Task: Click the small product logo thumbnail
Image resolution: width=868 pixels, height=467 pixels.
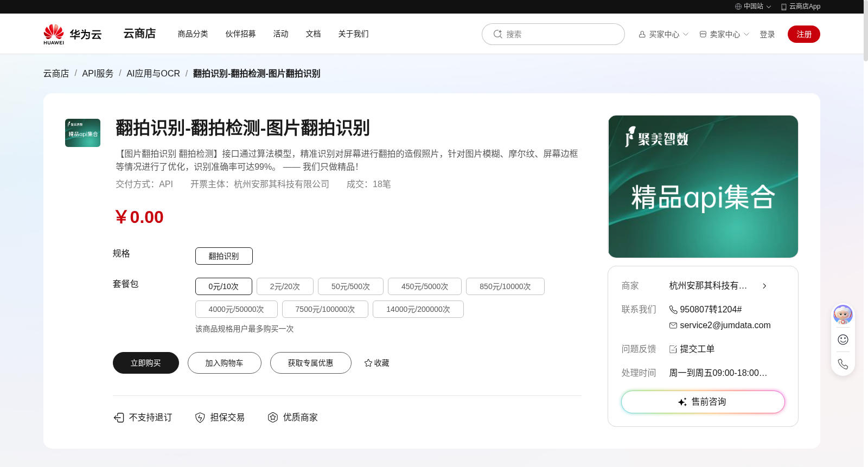Action: [x=82, y=133]
